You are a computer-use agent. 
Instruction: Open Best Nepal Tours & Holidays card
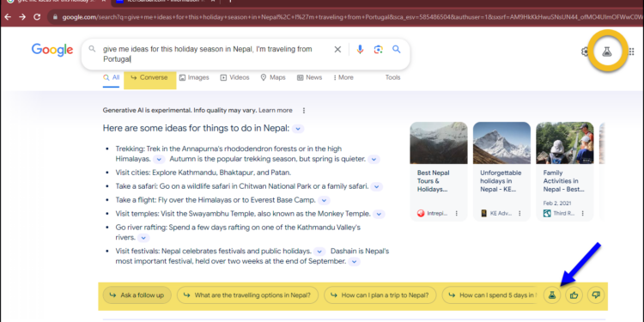point(439,172)
